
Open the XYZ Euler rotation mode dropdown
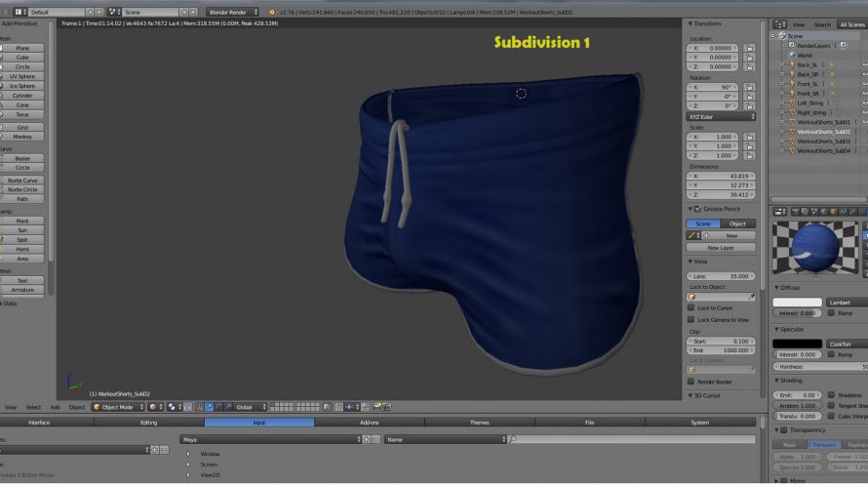[722, 116]
